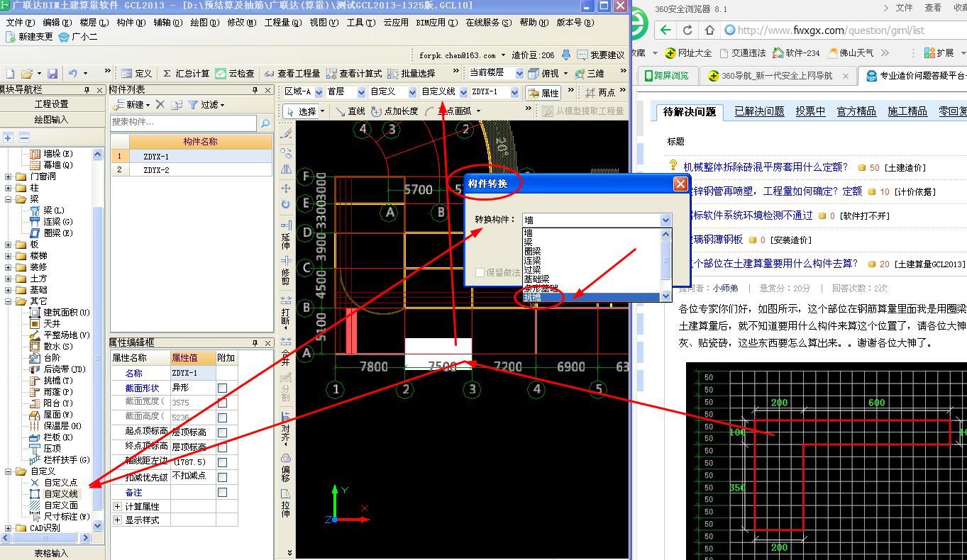Click the search magnifier in 构件列表

click(265, 123)
